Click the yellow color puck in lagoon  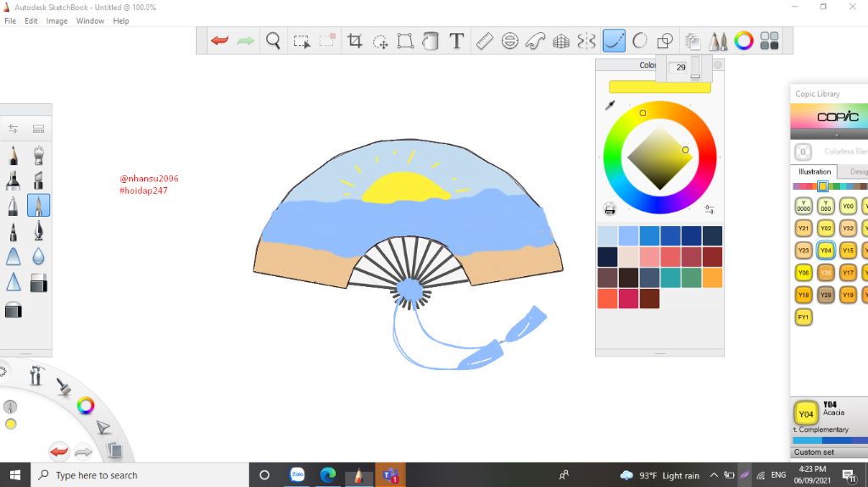tap(10, 424)
